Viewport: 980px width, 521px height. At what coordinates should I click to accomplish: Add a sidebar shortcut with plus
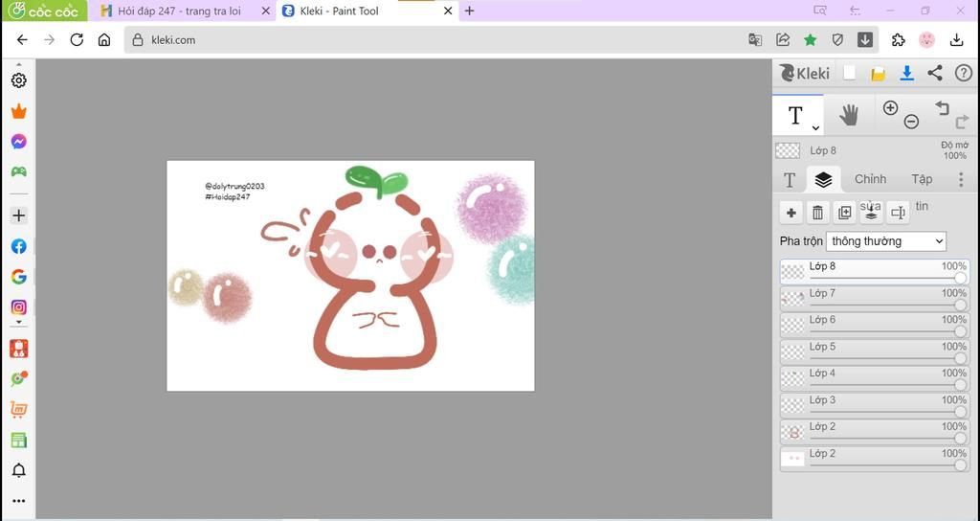click(x=19, y=215)
